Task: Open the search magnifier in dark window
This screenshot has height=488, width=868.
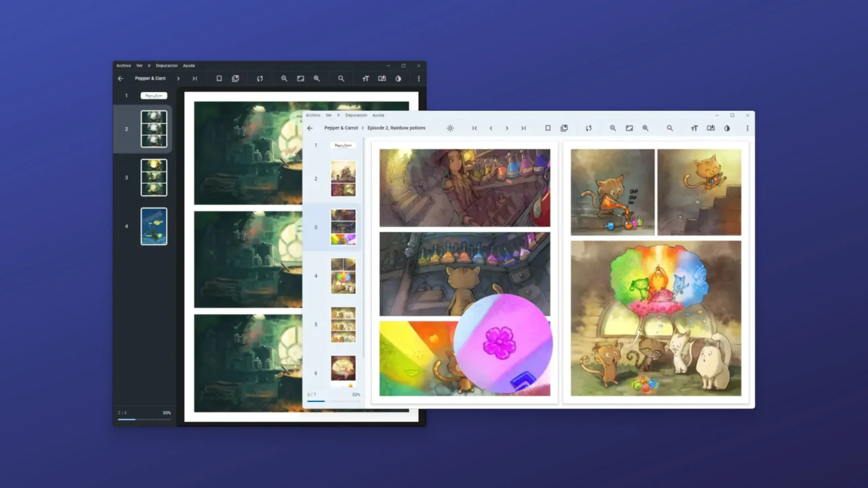Action: (341, 79)
